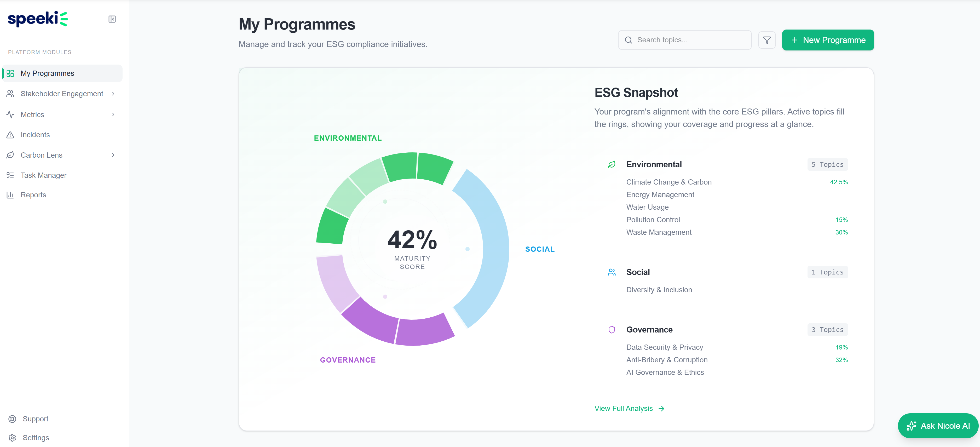Collapse the sidebar with the panel toggle
Image resolution: width=980 pixels, height=447 pixels.
click(x=112, y=19)
